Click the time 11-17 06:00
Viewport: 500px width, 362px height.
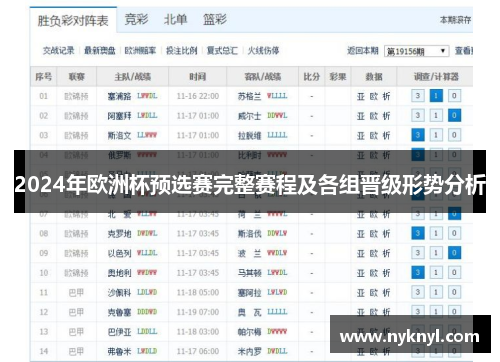pyautogui.click(x=198, y=351)
